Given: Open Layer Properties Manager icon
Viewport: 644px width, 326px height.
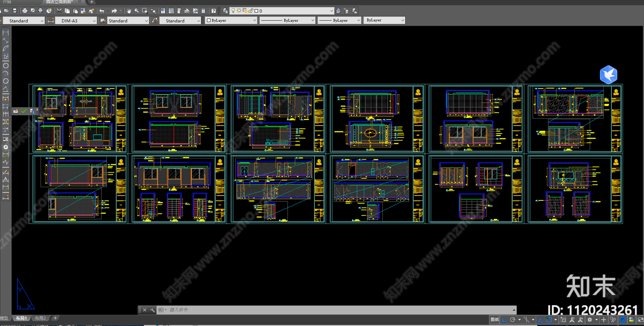Looking at the screenshot, I should (x=225, y=11).
